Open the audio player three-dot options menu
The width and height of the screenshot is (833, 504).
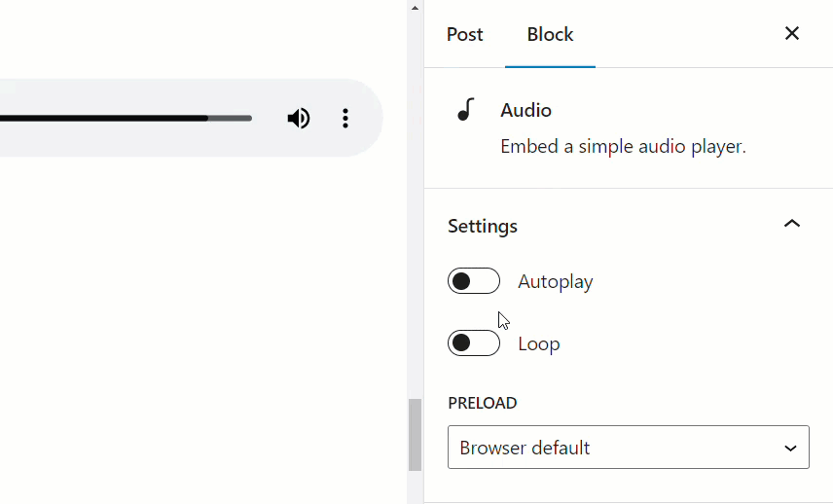(345, 118)
